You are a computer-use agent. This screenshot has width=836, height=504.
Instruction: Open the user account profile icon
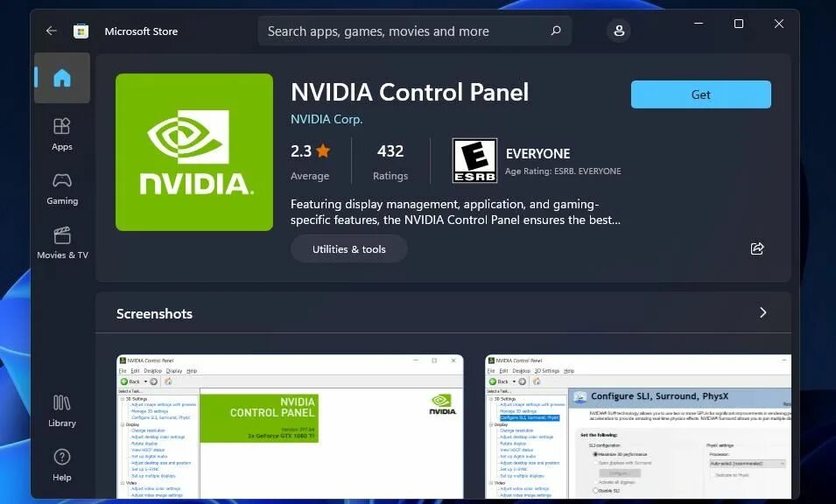[619, 31]
